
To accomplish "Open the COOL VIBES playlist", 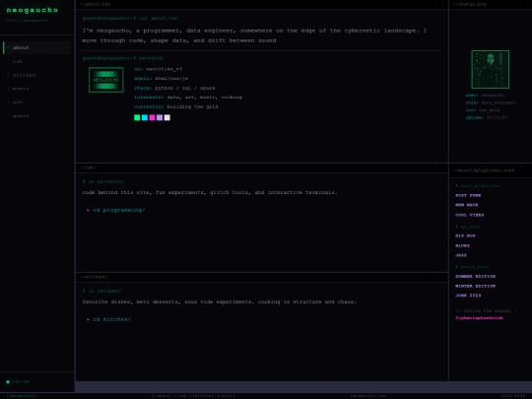I will (470, 215).
